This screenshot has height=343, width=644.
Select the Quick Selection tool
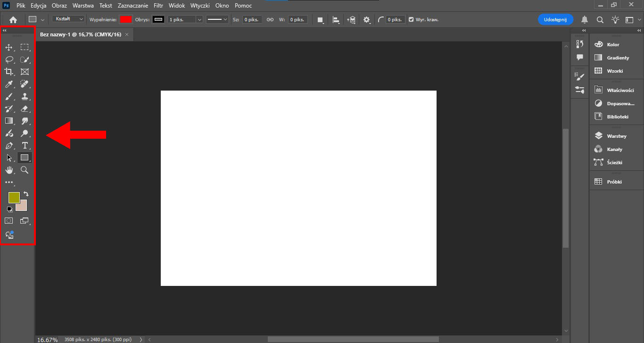(25, 59)
